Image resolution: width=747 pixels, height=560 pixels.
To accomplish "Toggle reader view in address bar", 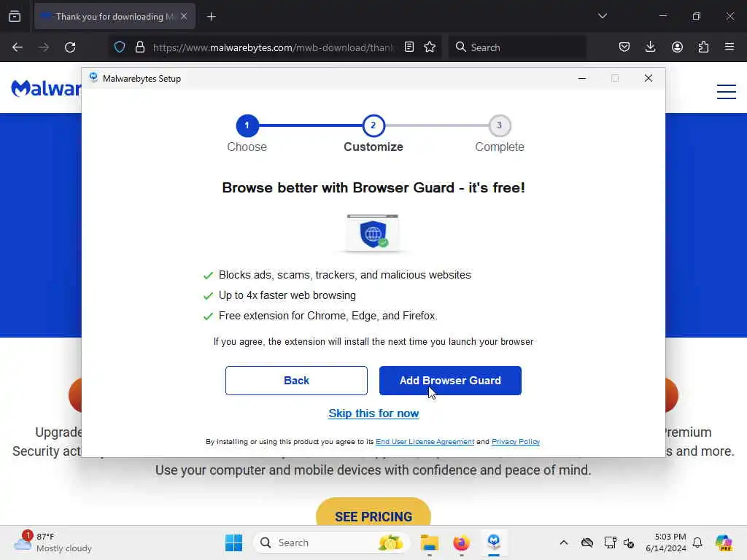I will click(x=409, y=47).
